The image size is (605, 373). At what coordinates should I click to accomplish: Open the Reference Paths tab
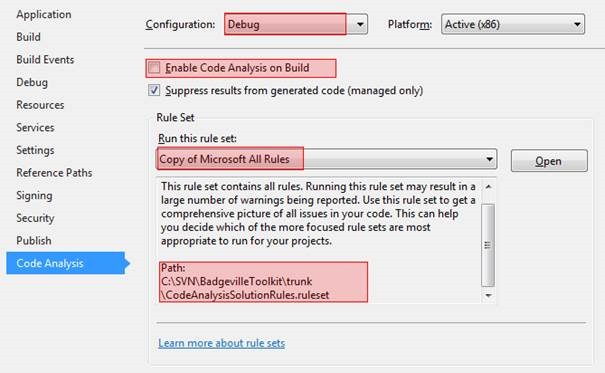54,173
